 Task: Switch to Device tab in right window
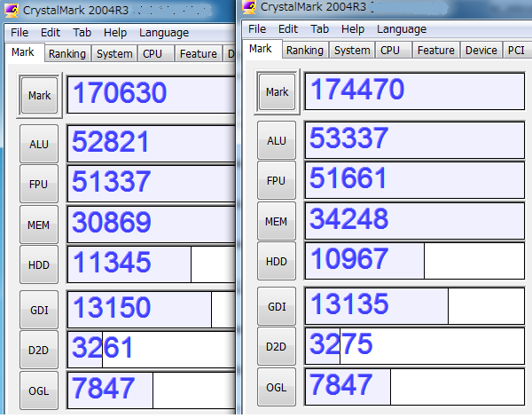click(x=481, y=51)
